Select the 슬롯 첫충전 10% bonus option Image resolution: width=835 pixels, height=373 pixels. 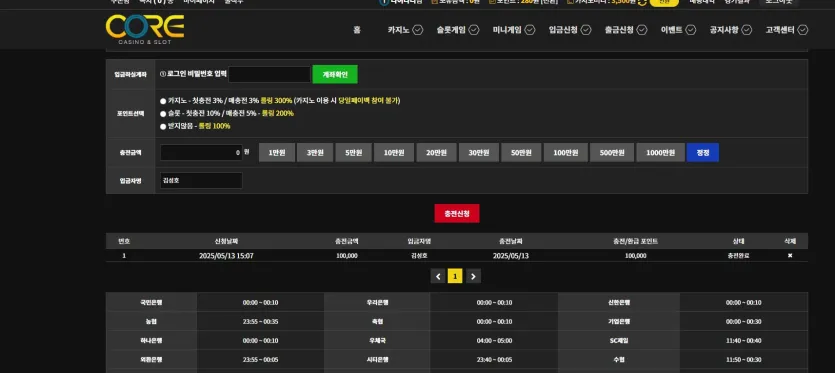tap(163, 113)
